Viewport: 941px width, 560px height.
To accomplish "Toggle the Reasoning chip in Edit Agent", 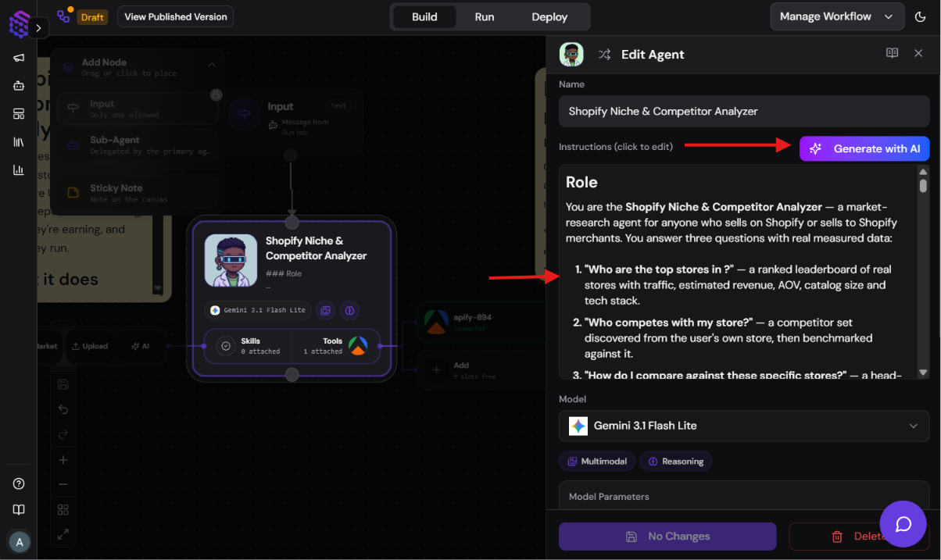I will point(675,462).
